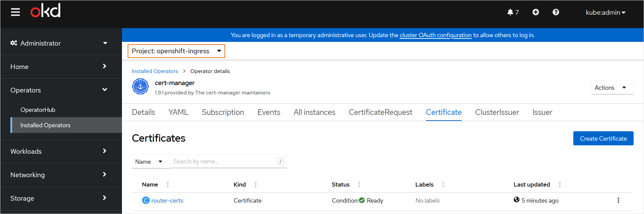
Task: Open the notifications bell
Action: click(x=513, y=12)
